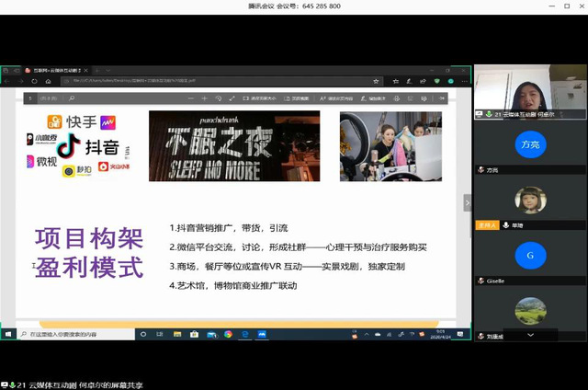Click the Windows Start button
Viewport: 588px width, 390px height.
click(7, 335)
